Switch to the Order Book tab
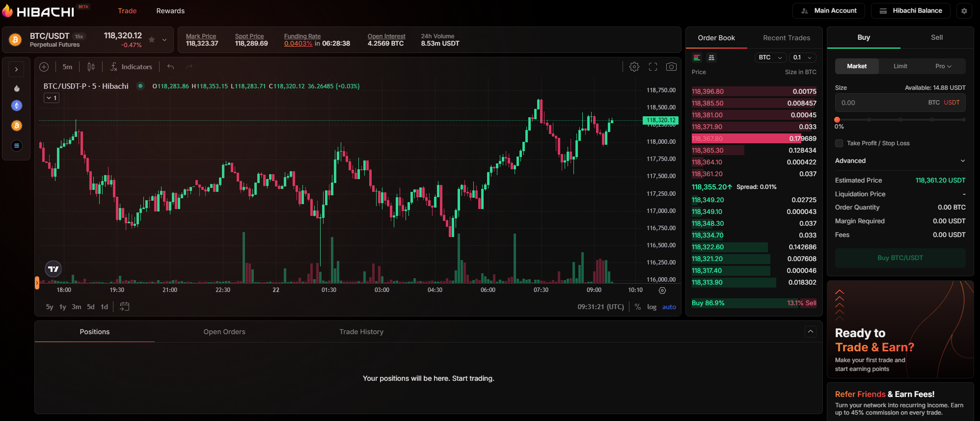This screenshot has width=980, height=421. coord(716,38)
